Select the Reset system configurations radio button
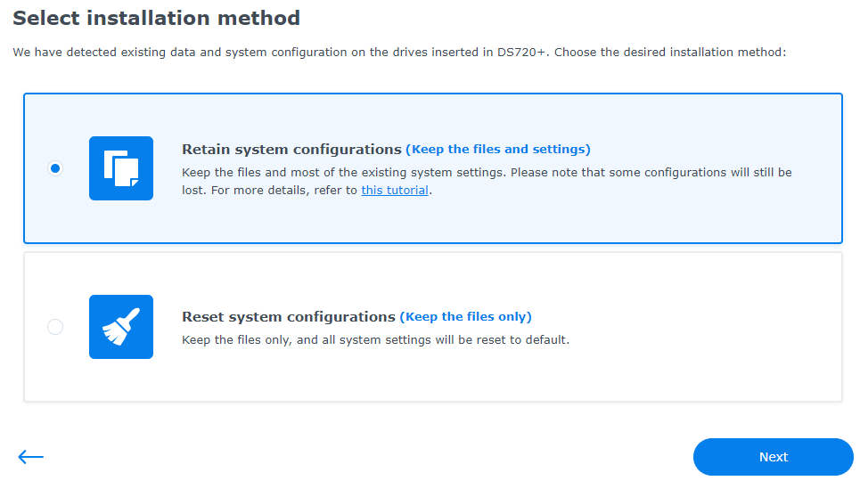 [55, 327]
